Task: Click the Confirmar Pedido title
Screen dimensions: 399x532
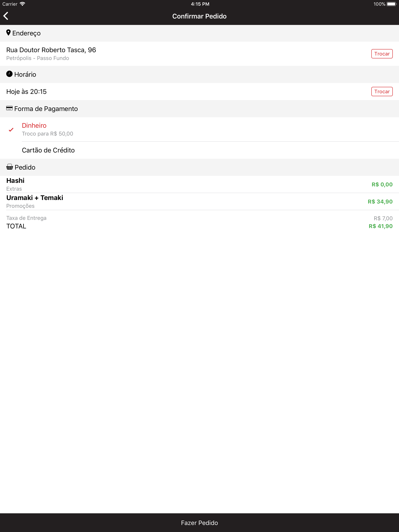Action: pyautogui.click(x=199, y=16)
